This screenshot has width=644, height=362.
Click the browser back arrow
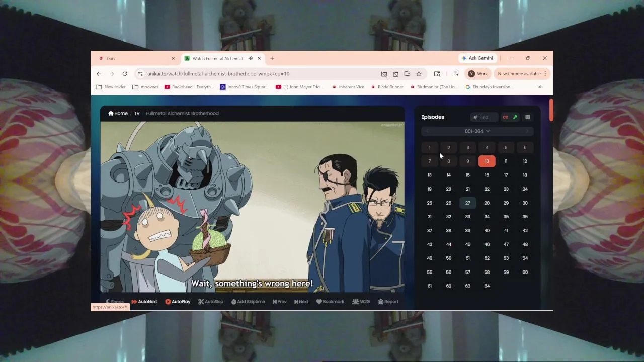pos(99,74)
